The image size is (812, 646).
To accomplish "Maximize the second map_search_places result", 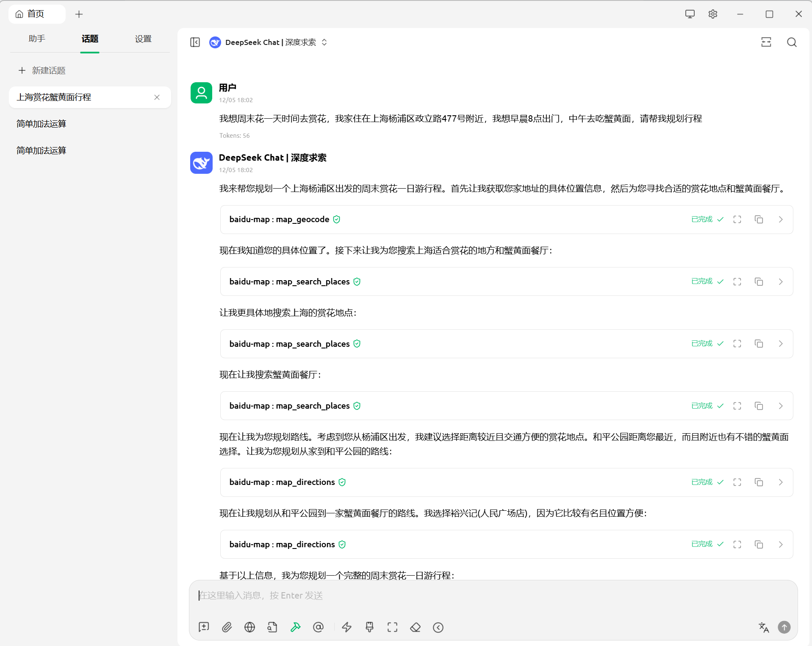I will click(737, 344).
